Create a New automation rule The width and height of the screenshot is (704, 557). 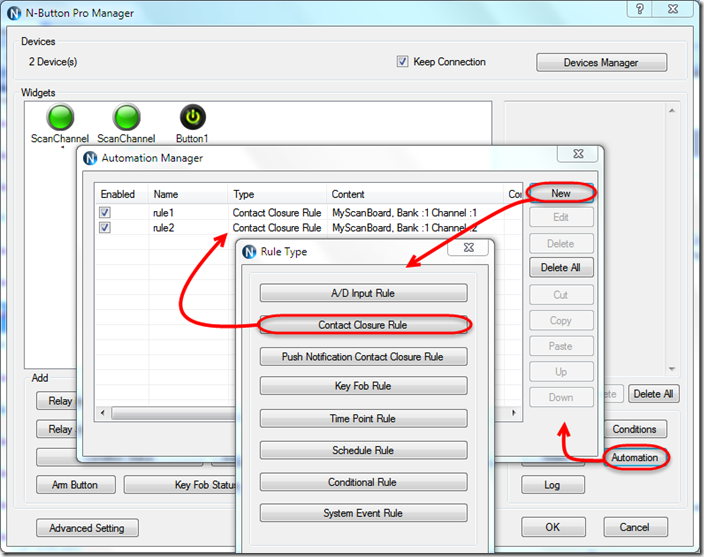click(561, 193)
